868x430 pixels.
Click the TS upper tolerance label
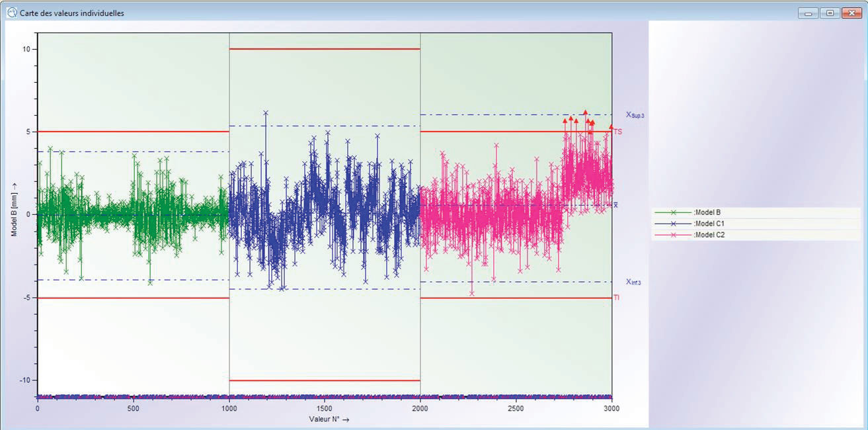(617, 132)
